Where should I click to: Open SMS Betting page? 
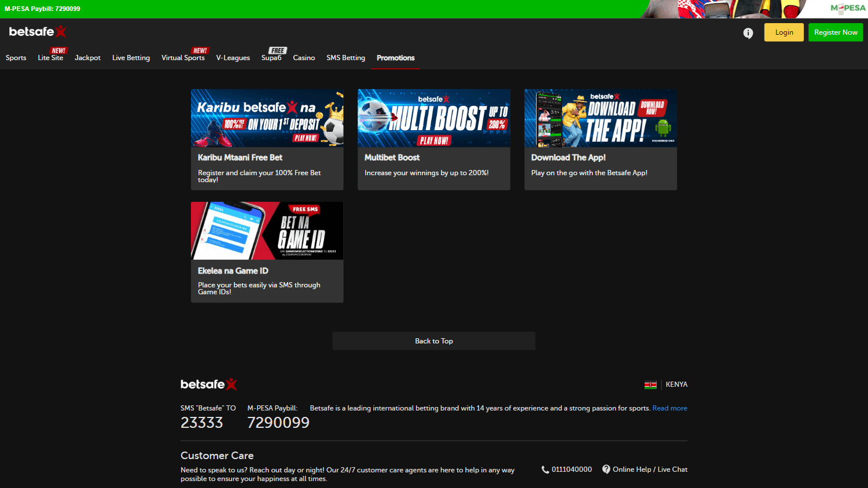[345, 58]
